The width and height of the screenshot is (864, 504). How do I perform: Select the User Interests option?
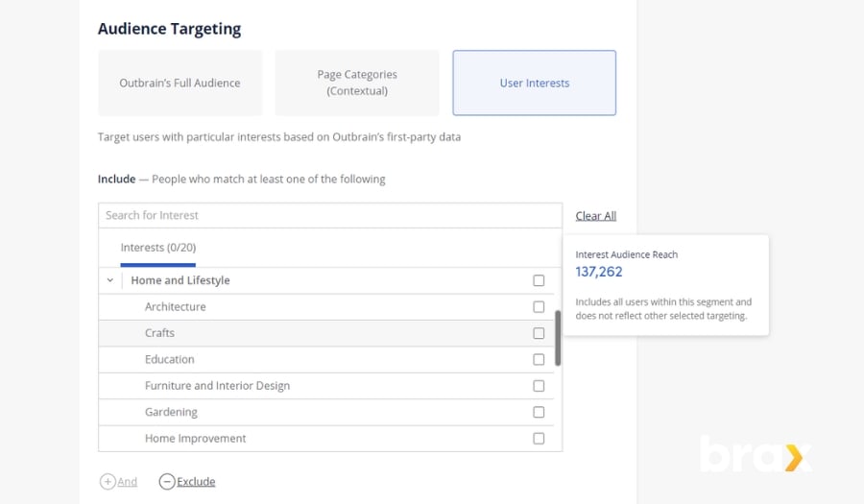(x=534, y=84)
